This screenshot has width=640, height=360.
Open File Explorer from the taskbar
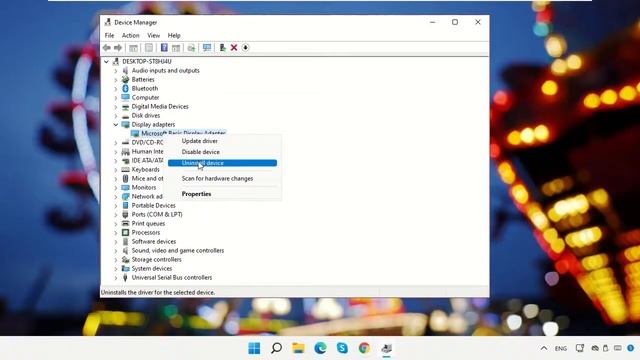298,348
